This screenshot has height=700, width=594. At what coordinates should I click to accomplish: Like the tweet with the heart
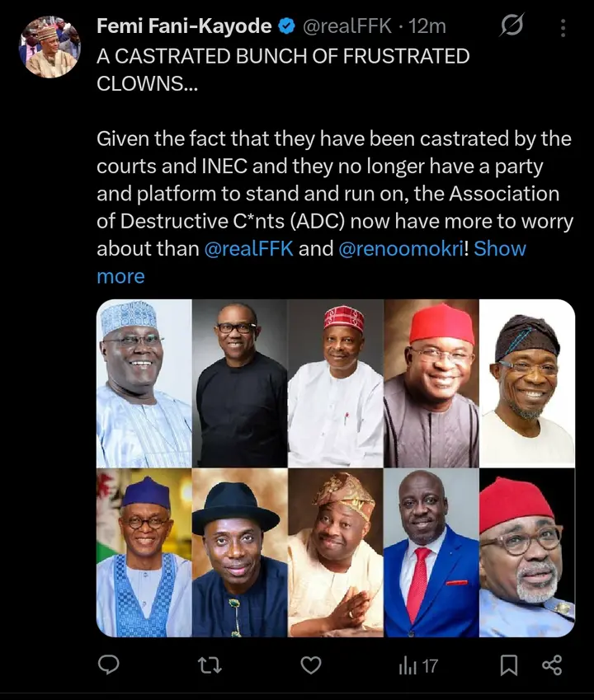[x=310, y=665]
